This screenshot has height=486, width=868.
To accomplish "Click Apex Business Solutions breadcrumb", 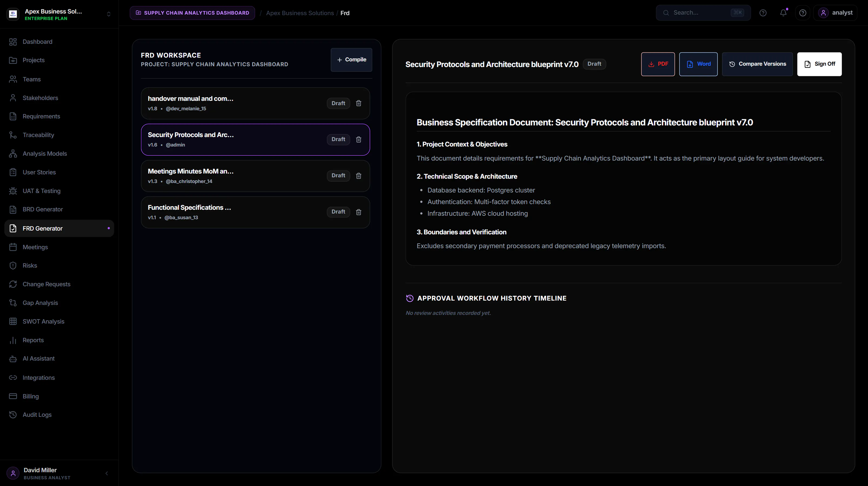I will coord(300,13).
